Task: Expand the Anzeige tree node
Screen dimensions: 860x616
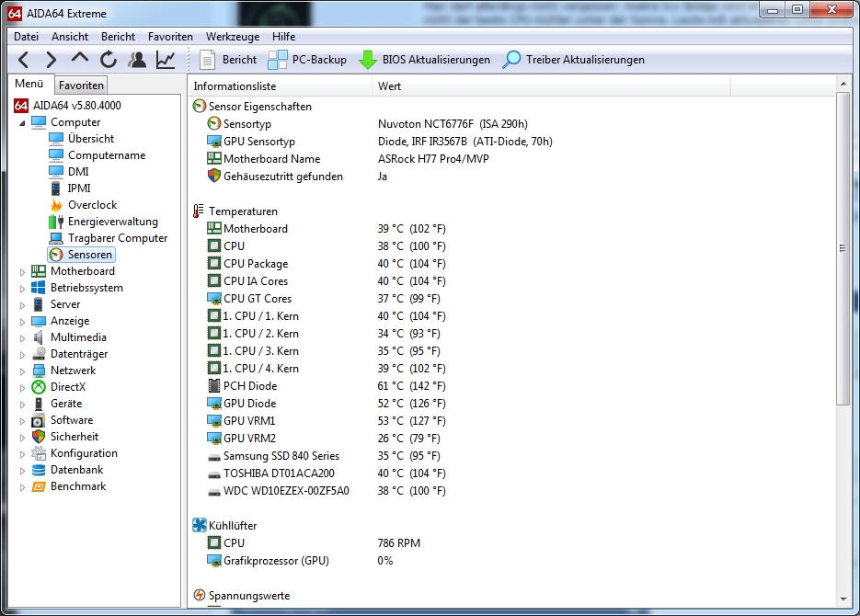Action: (22, 322)
